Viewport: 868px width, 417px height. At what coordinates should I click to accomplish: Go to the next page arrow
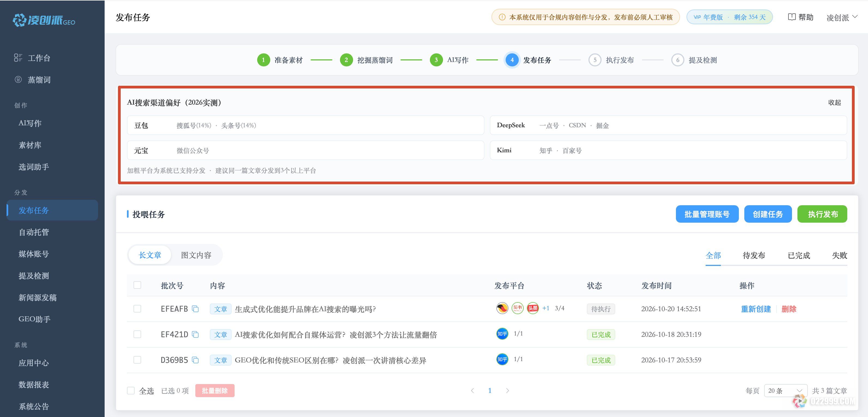(x=508, y=390)
